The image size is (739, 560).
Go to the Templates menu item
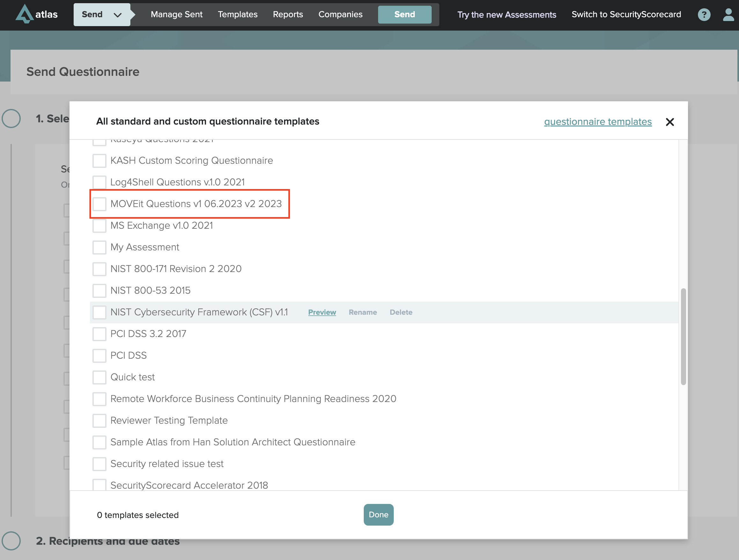238,14
